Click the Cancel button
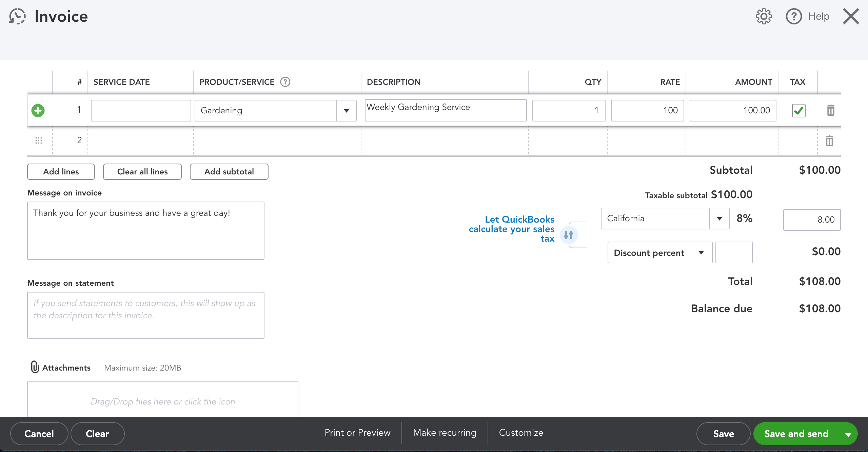Viewport: 868px width, 452px height. 39,434
